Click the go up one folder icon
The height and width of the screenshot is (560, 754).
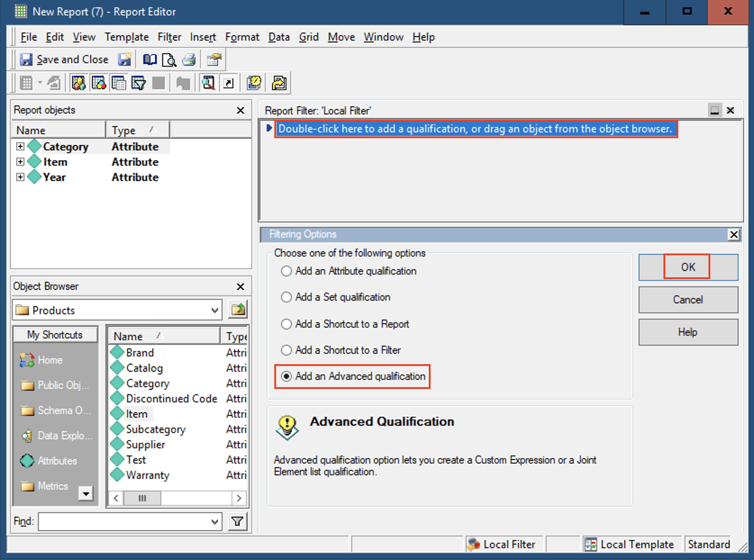tap(238, 310)
